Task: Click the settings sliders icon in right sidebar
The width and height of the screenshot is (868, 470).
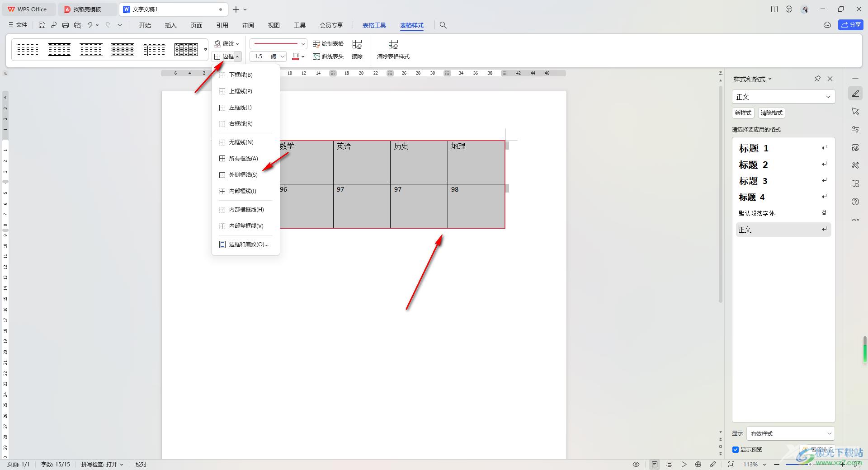Action: [855, 129]
